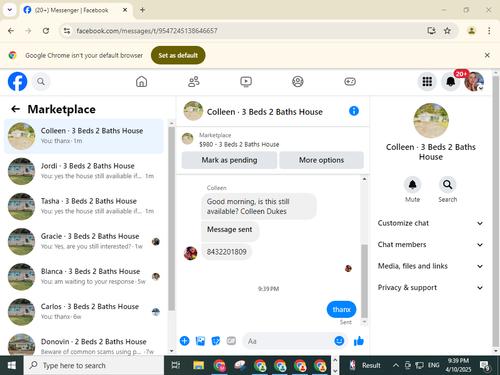Image resolution: width=500 pixels, height=375 pixels.
Task: Search in conversation magnifier icon
Action: [x=447, y=184]
